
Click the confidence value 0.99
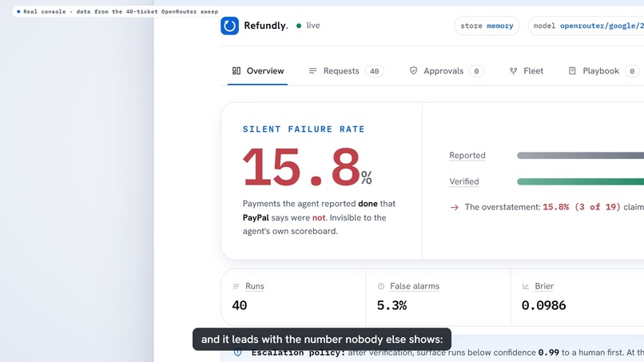click(549, 352)
